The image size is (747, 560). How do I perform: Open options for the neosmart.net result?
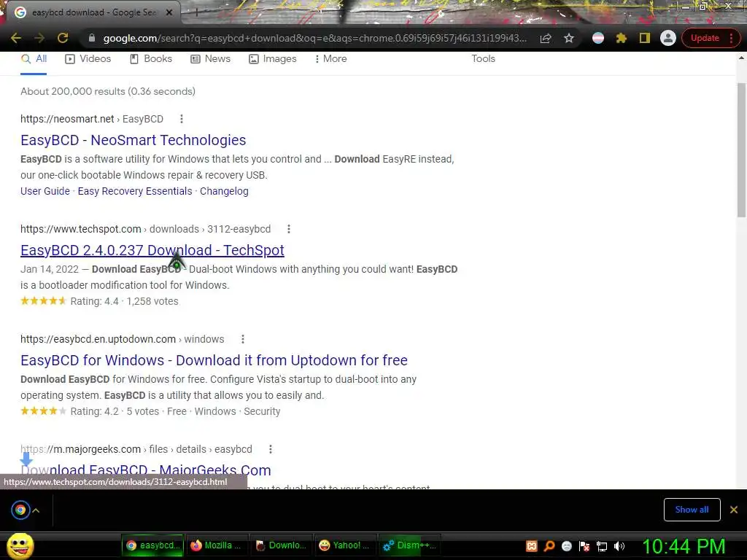click(181, 119)
